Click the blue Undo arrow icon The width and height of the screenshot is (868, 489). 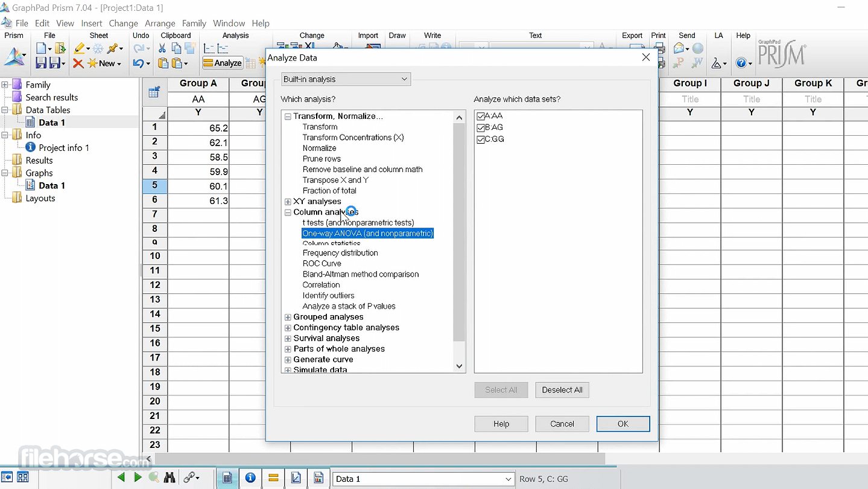pos(139,63)
